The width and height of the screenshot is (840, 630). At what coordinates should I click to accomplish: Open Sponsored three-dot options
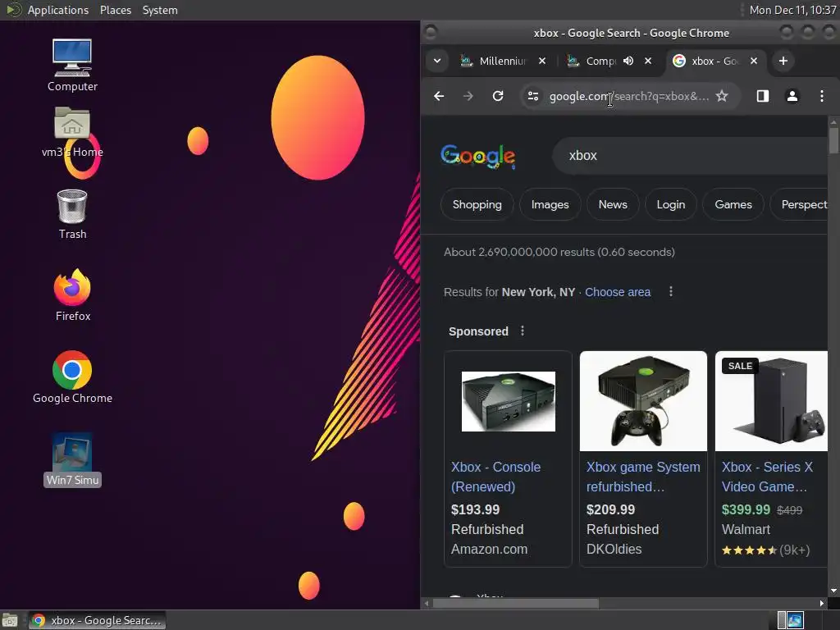pyautogui.click(x=523, y=331)
